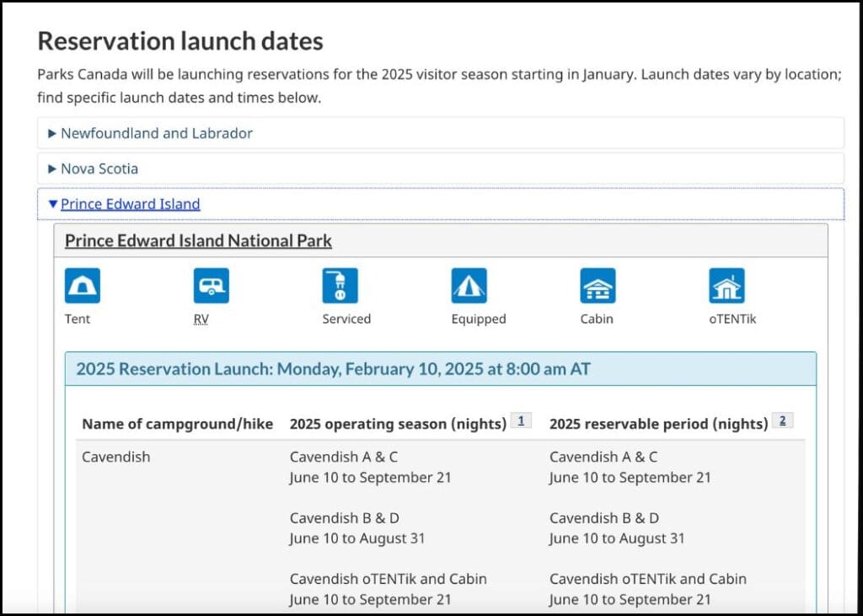The width and height of the screenshot is (863, 616).
Task: Click June 10 to August 31 in operating season column
Action: [x=357, y=538]
